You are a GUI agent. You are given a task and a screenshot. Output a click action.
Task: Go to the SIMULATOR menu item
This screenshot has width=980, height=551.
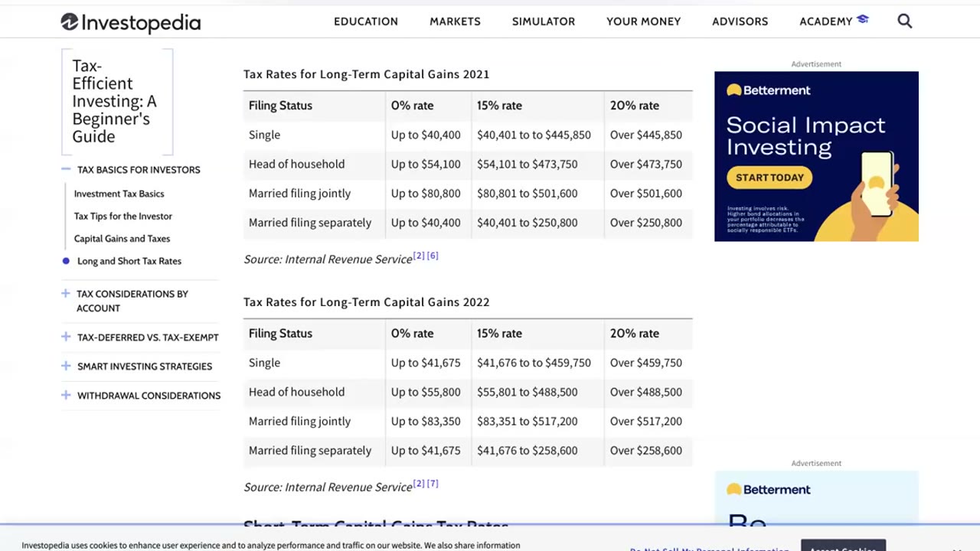[544, 21]
